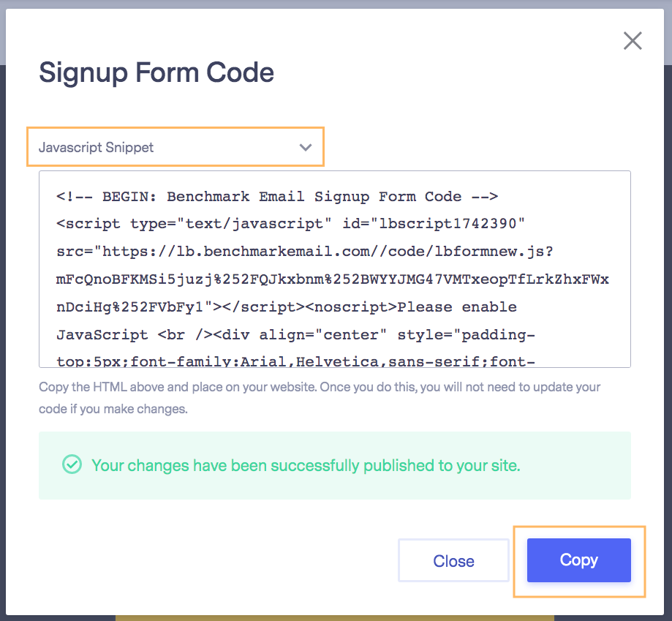
Task: Click the mFcQnoBFKMSi5juzj encoded token line
Action: pos(333,279)
